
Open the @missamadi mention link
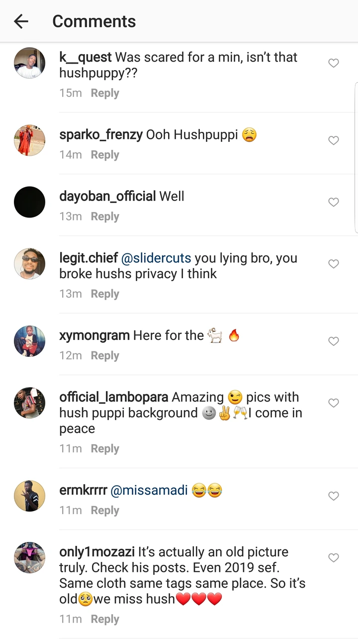click(149, 490)
